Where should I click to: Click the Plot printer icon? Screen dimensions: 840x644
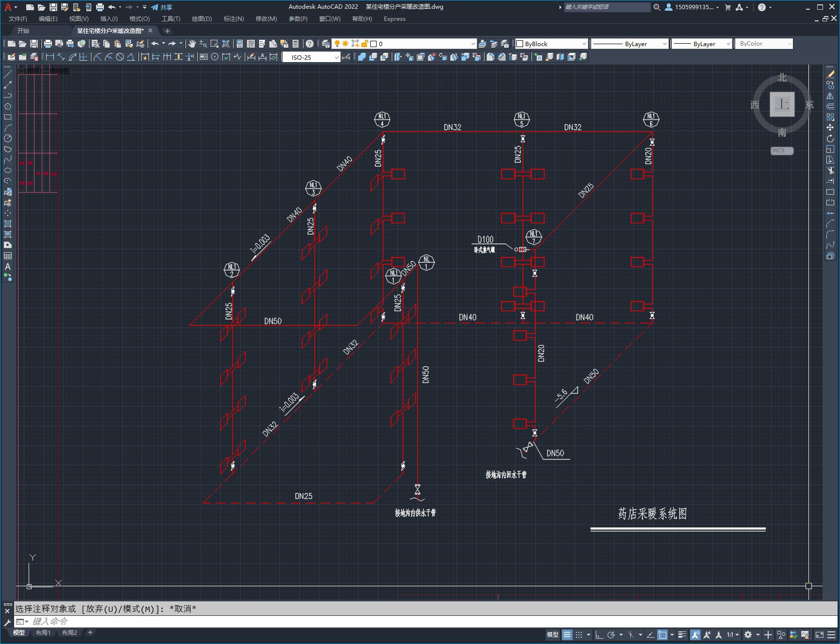tap(48, 44)
